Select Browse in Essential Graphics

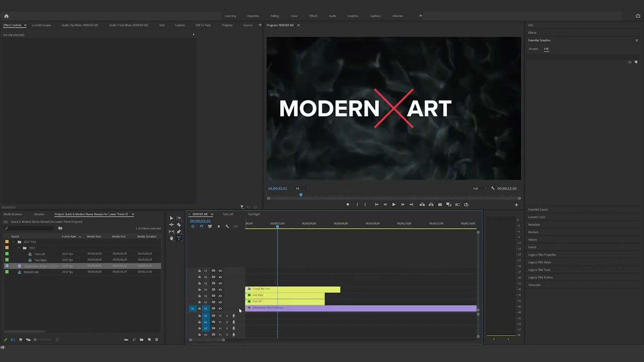click(533, 49)
